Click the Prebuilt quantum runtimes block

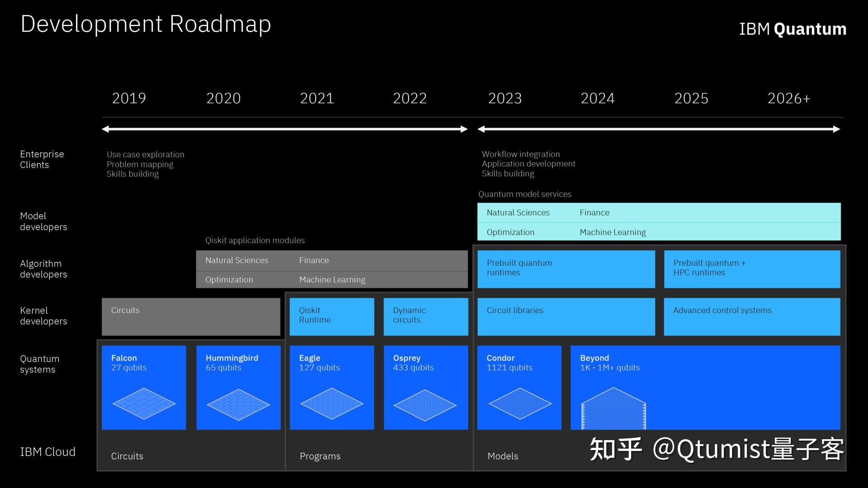point(566,269)
